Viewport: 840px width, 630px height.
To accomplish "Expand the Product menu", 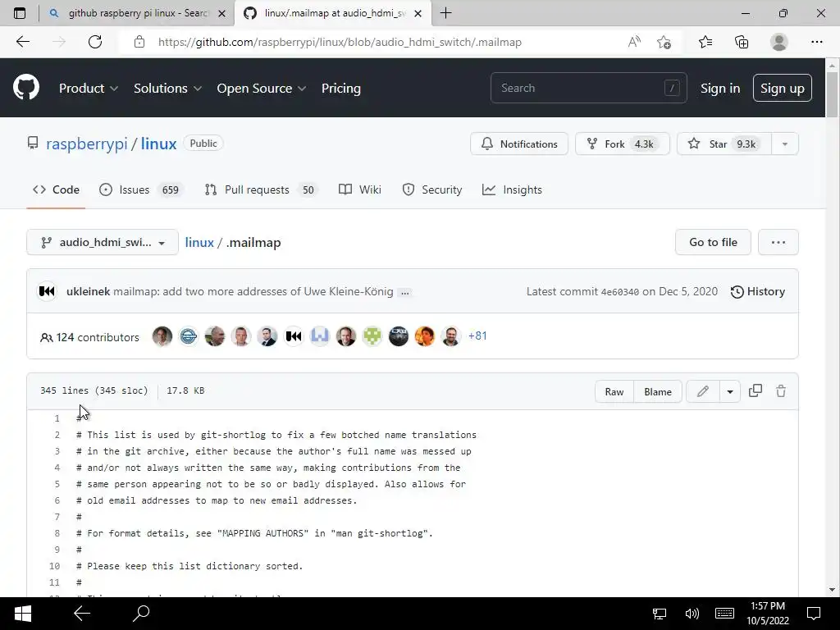I will [x=89, y=89].
